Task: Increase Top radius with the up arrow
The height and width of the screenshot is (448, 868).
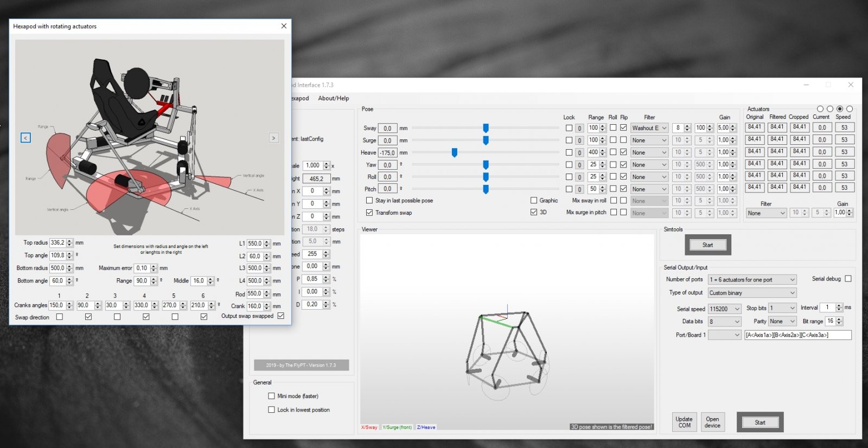Action: coord(69,241)
